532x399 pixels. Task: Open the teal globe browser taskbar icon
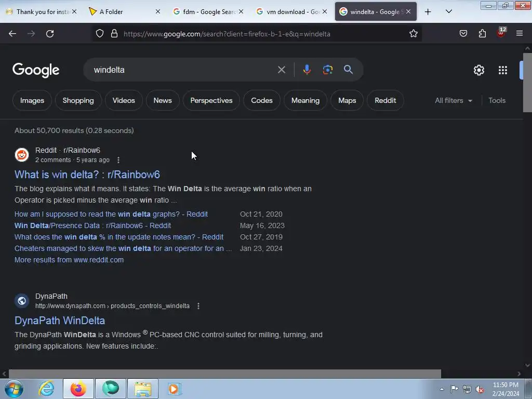click(x=111, y=389)
